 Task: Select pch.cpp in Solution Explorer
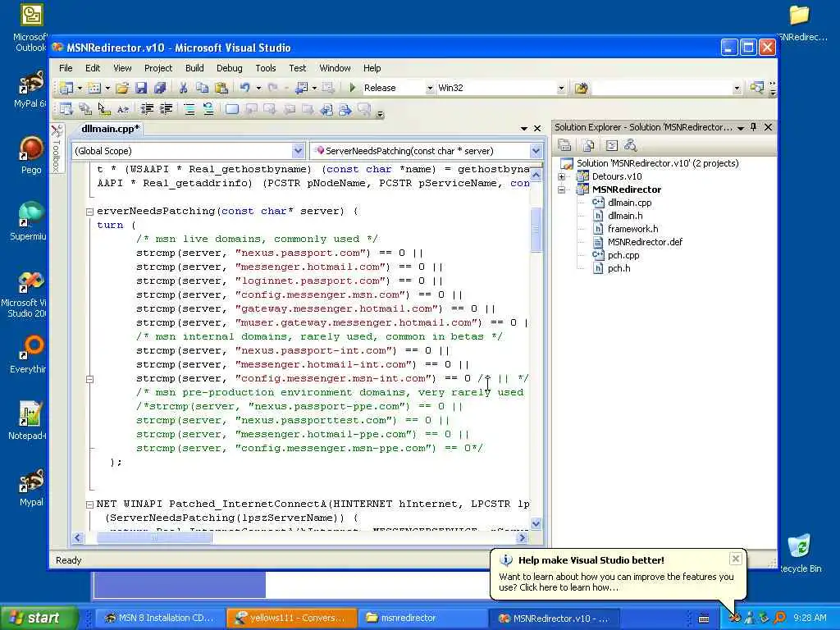[x=623, y=255]
